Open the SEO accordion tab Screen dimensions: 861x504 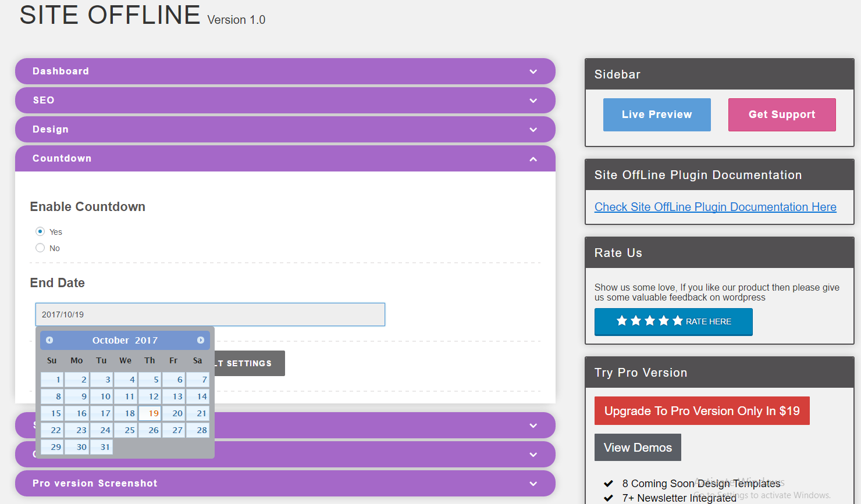285,100
